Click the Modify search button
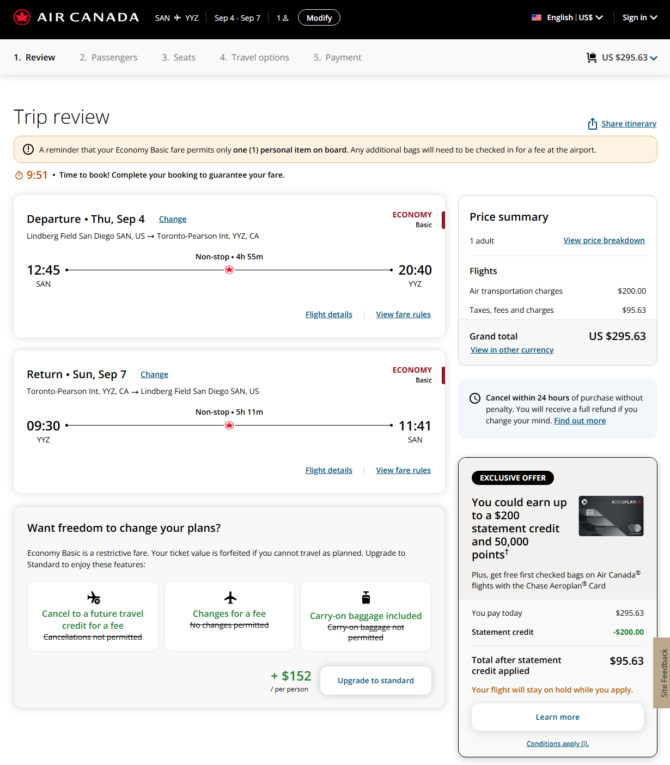Viewport: 670px width, 765px height. click(x=319, y=18)
